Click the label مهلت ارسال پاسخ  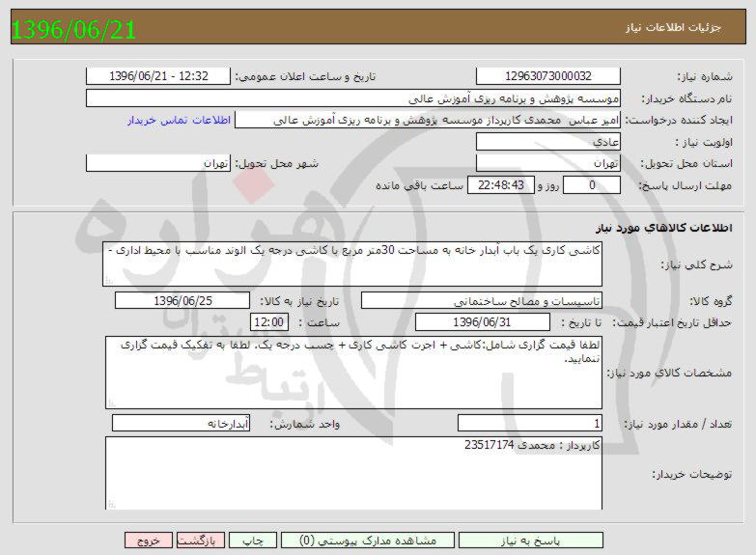[686, 185]
